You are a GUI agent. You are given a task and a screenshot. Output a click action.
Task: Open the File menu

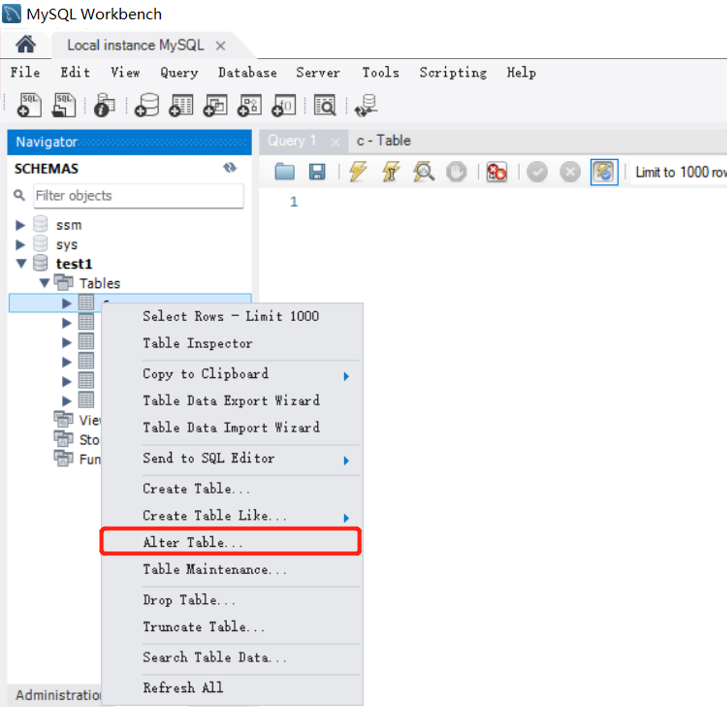coord(25,73)
